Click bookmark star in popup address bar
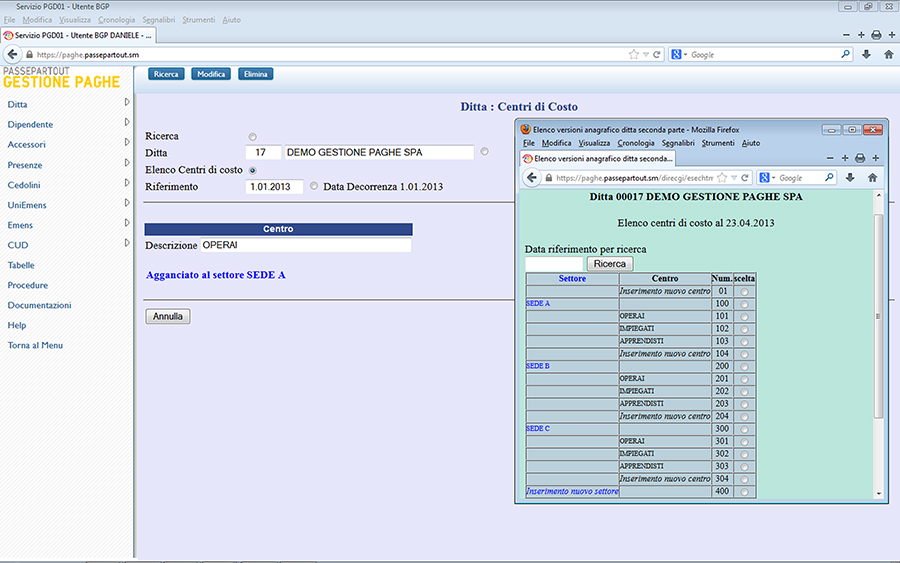Viewport: 900px width, 563px height. click(723, 178)
